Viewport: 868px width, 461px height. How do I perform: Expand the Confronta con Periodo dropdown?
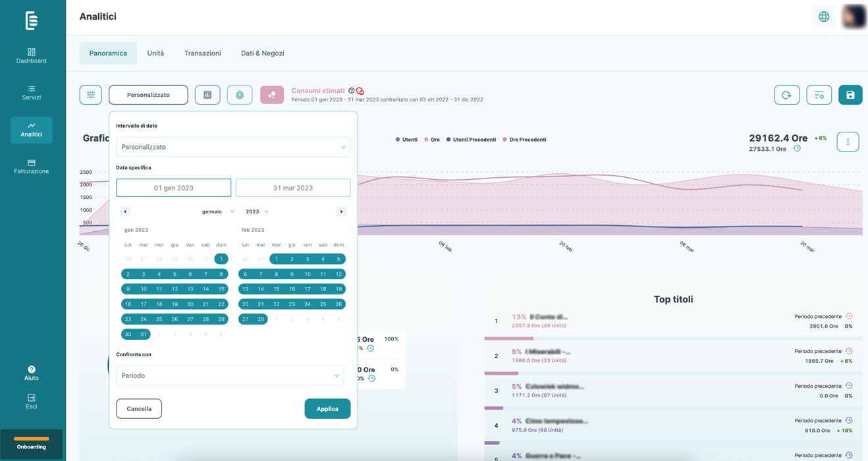coord(230,375)
